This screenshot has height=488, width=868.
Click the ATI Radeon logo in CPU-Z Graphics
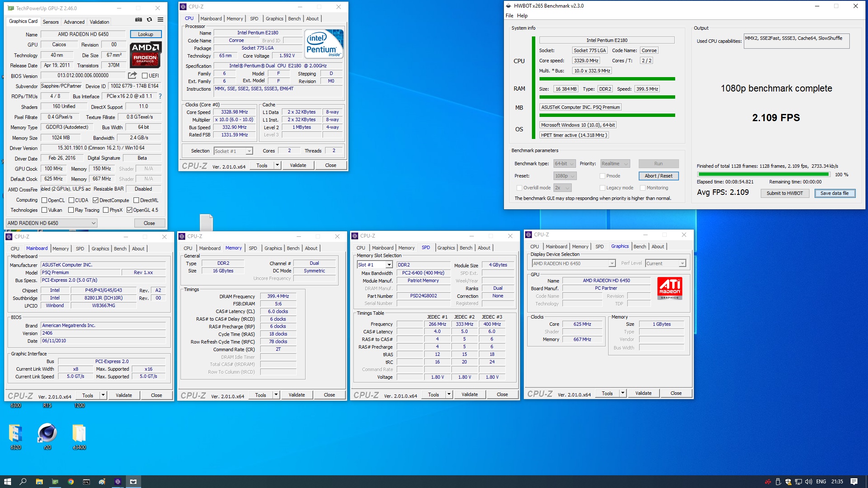coord(670,288)
